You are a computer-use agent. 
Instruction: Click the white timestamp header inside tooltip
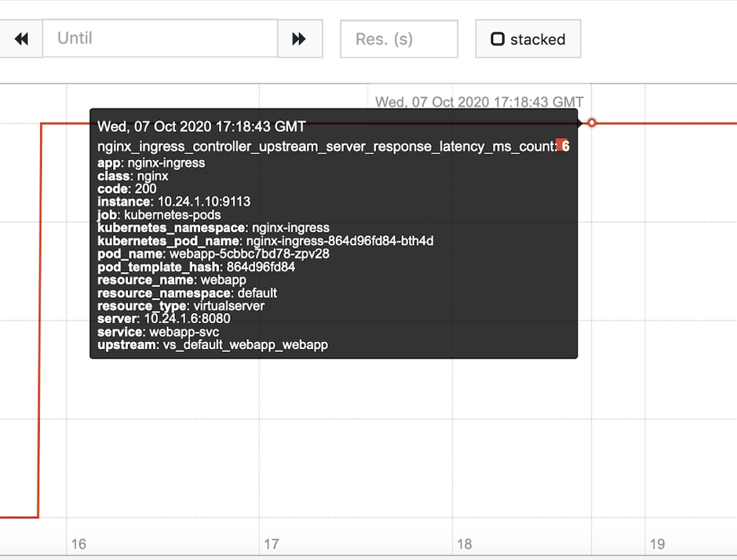202,126
